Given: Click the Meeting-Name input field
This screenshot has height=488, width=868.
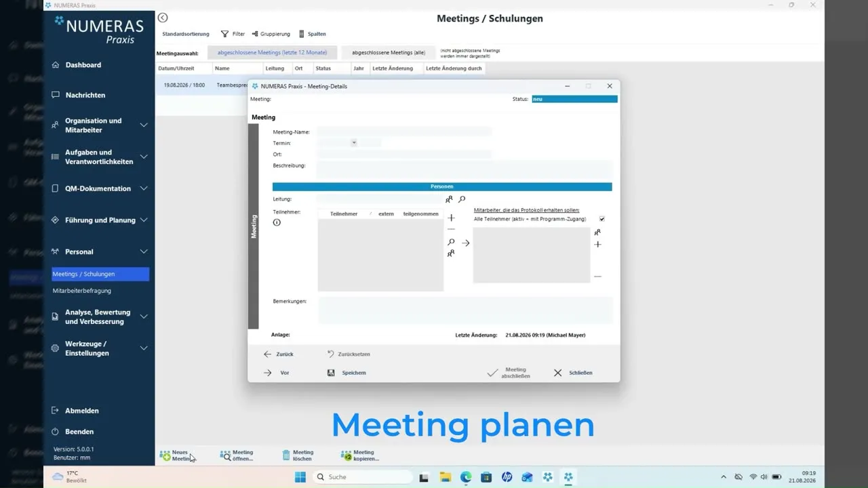Looking at the screenshot, I should [404, 131].
